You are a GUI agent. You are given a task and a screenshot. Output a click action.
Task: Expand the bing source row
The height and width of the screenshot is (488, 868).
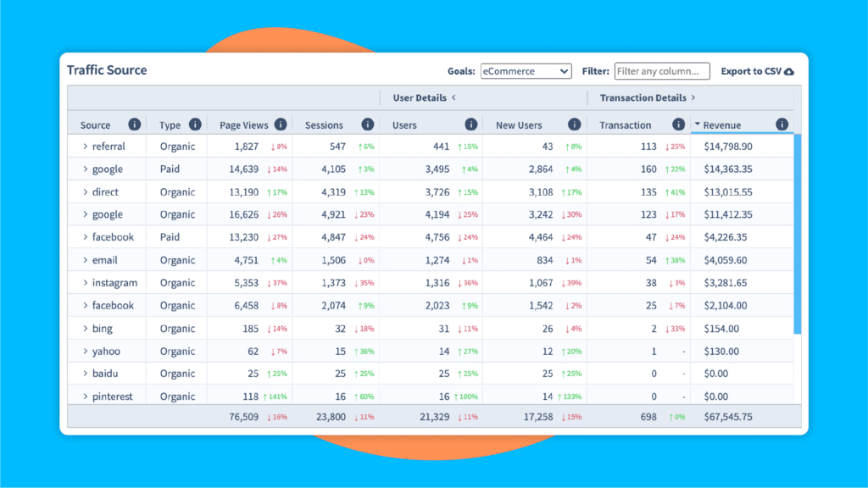[x=86, y=329]
